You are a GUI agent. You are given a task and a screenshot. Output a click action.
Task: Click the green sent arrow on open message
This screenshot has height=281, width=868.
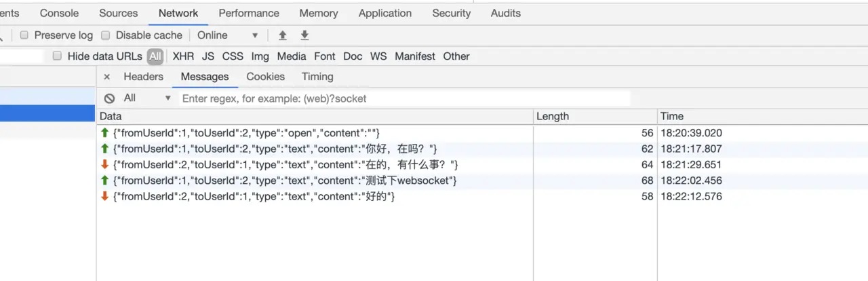[104, 133]
